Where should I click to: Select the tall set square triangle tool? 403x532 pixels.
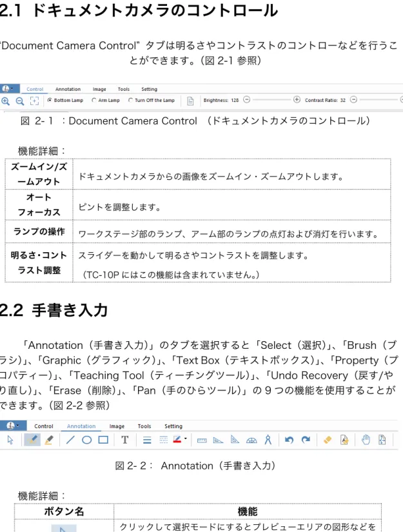235,440
